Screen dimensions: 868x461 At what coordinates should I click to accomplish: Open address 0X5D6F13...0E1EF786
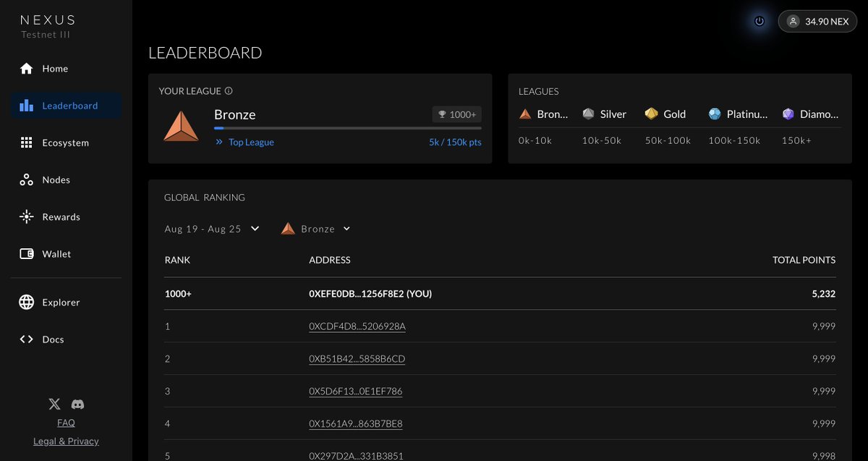pyautogui.click(x=356, y=392)
